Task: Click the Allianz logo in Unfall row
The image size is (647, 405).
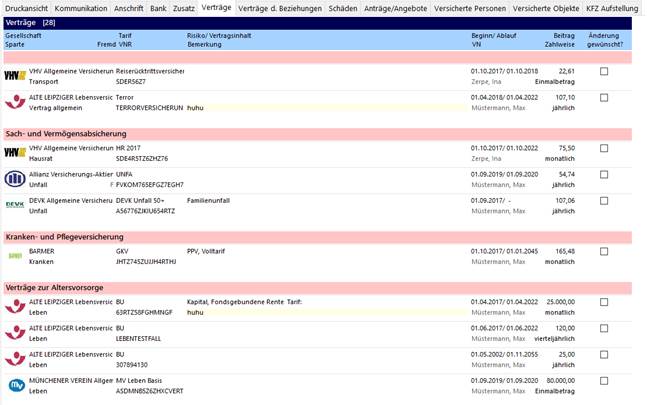Action: click(15, 179)
